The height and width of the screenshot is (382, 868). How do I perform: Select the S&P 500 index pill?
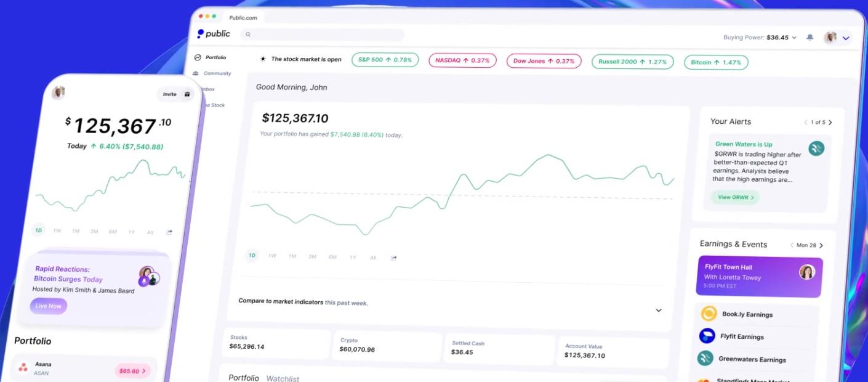tap(385, 60)
